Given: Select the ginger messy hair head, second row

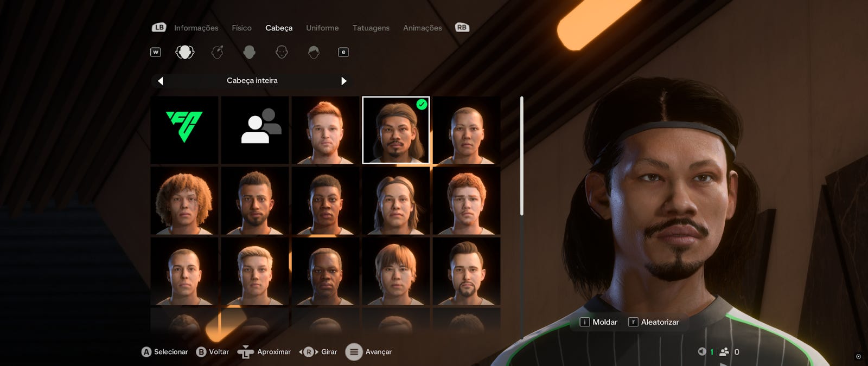Looking at the screenshot, I should (x=467, y=201).
